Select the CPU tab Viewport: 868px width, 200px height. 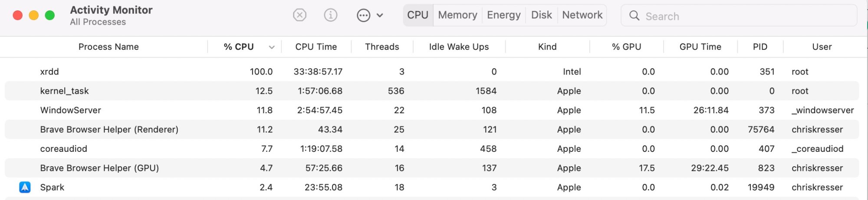pyautogui.click(x=418, y=15)
